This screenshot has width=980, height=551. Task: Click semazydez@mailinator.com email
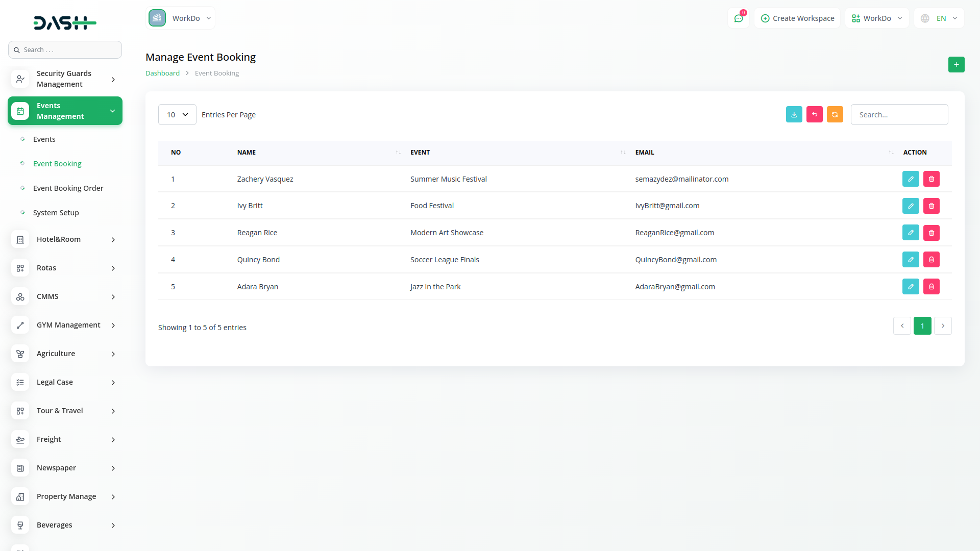click(682, 179)
